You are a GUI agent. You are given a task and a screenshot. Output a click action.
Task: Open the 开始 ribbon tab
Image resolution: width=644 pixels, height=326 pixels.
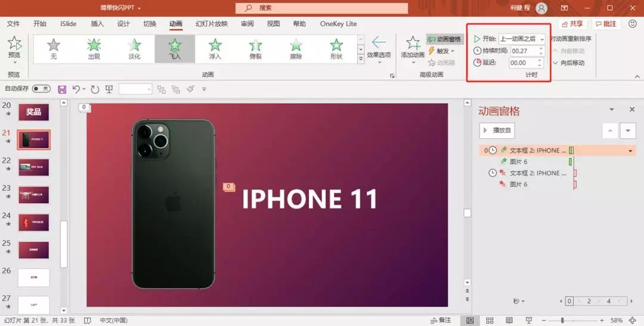click(x=40, y=24)
